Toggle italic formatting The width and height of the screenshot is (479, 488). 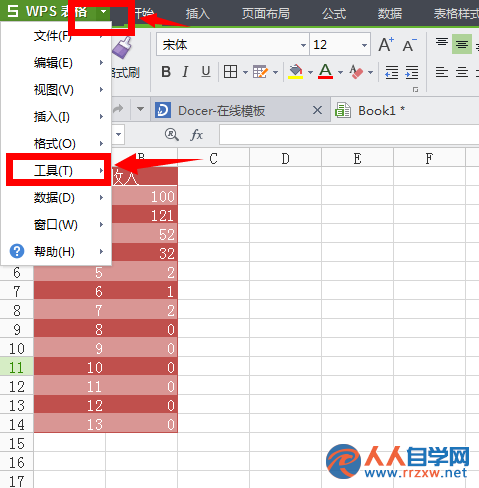click(185, 72)
